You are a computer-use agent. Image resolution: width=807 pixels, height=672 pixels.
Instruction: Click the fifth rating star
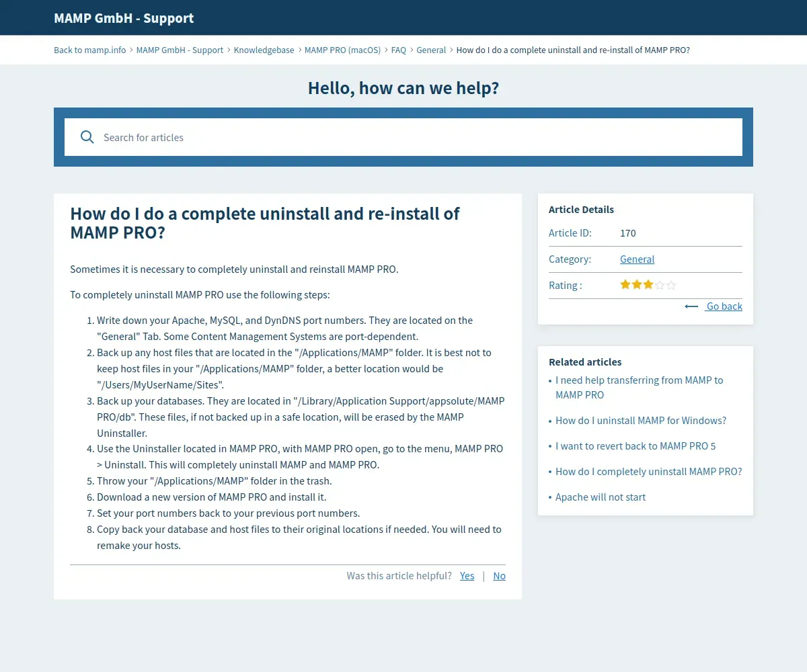671,285
